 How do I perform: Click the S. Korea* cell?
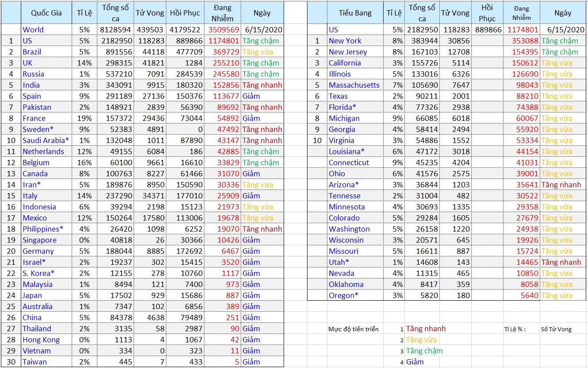46,273
